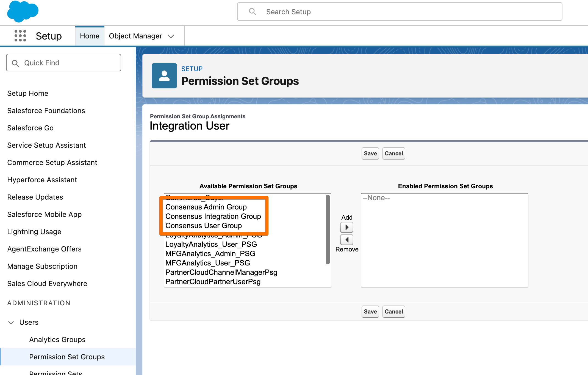The width and height of the screenshot is (588, 375).
Task: Open Commerce Setup Assistant
Action: [52, 163]
